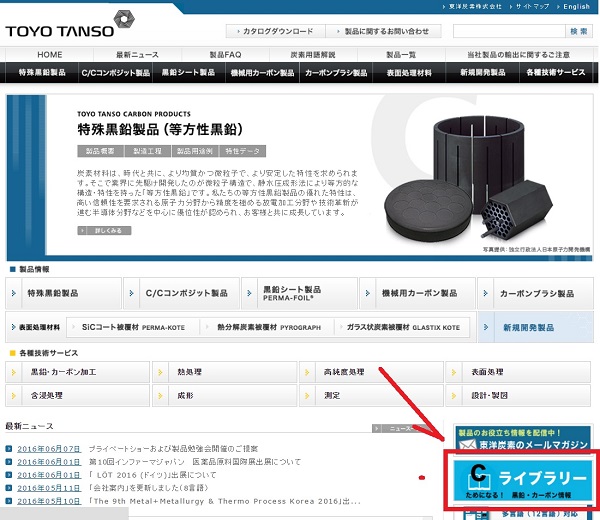Click the 検索 search button
This screenshot has width=600, height=520.
(x=579, y=31)
